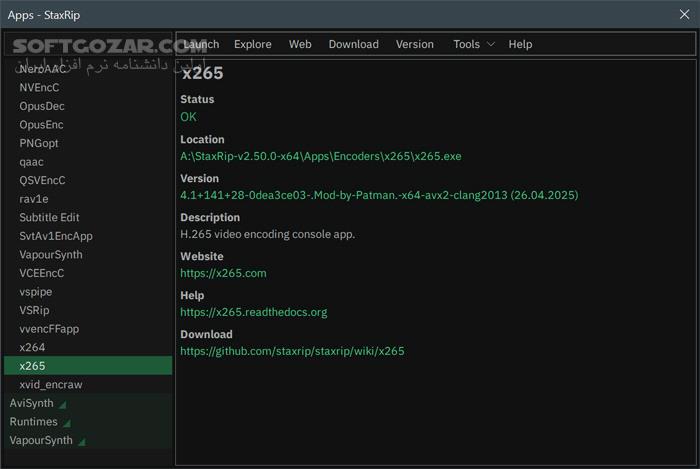Expand the Tools dropdown menu
Screen dimensions: 700x469
click(x=473, y=44)
